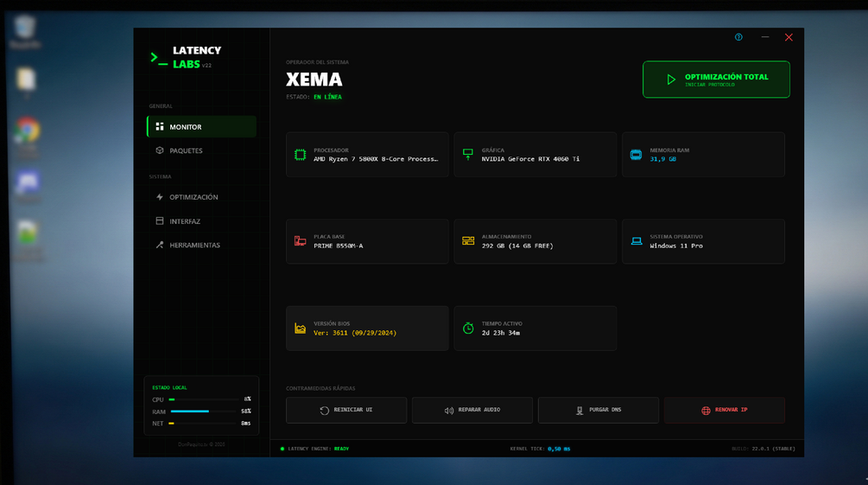
Task: Click the BIOS Ver: 3611 (09/29/2024) value
Action: [x=355, y=333]
